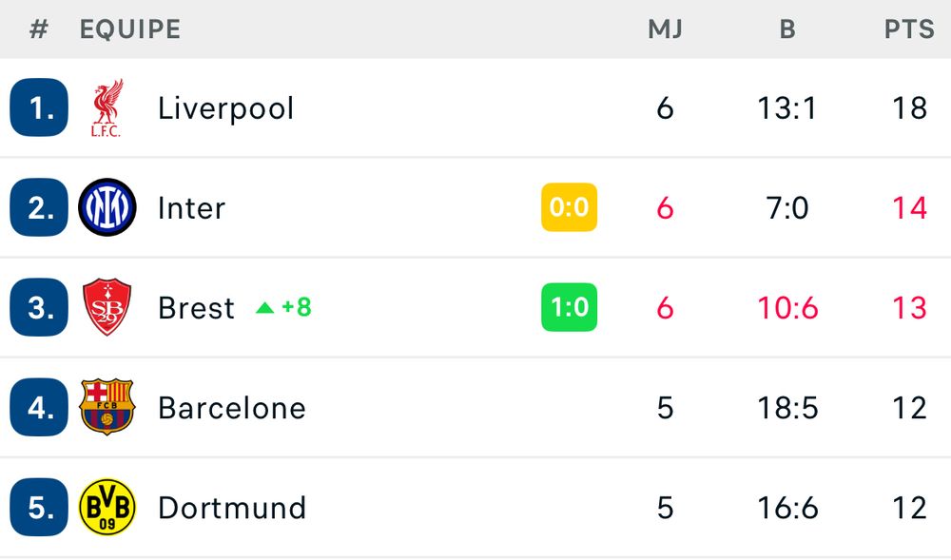
Task: Tap Brest's red 13 points value
Action: [909, 308]
